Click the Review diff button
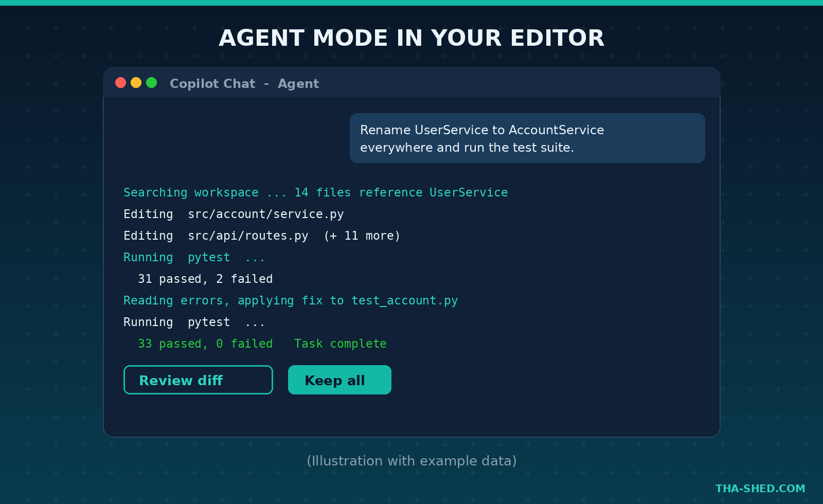 coord(198,380)
